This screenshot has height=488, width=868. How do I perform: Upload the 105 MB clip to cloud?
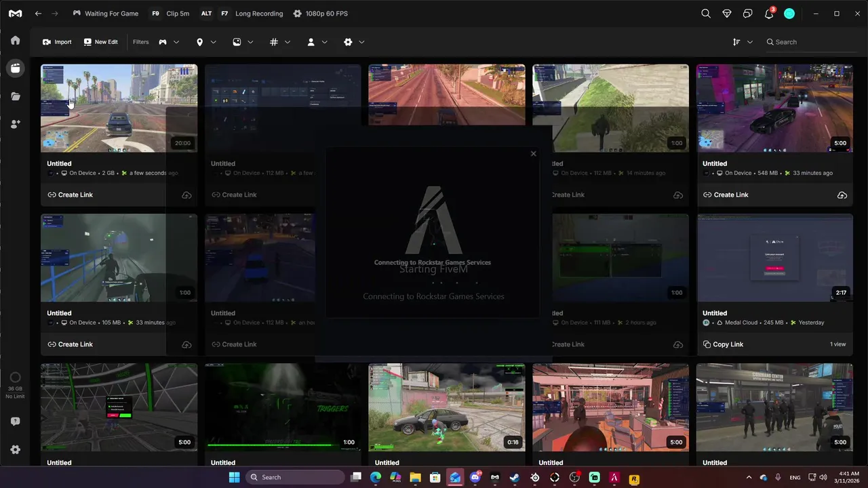pyautogui.click(x=186, y=345)
